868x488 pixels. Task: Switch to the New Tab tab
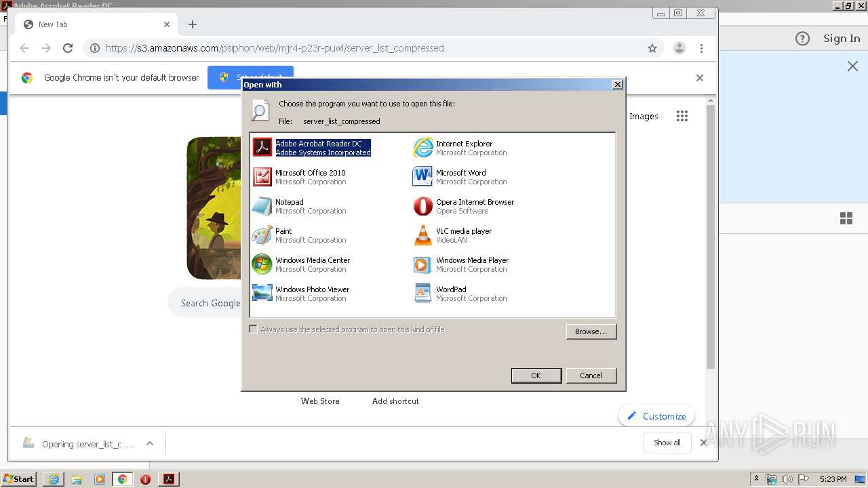pos(96,24)
